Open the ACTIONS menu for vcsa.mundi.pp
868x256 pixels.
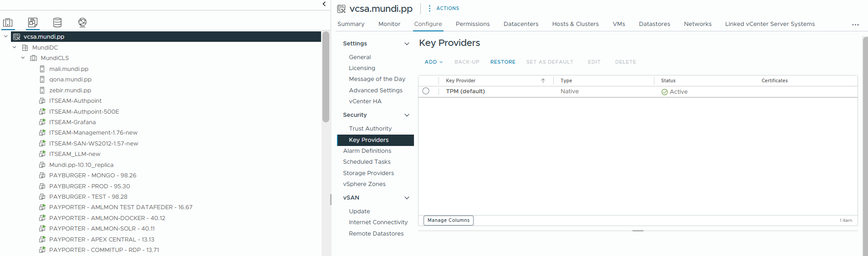tap(444, 8)
